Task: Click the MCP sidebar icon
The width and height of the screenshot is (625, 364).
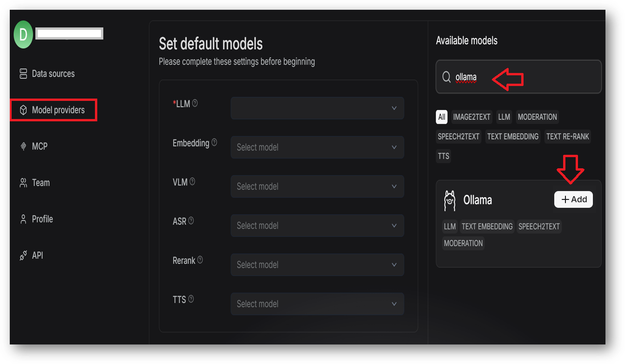Action: click(22, 146)
